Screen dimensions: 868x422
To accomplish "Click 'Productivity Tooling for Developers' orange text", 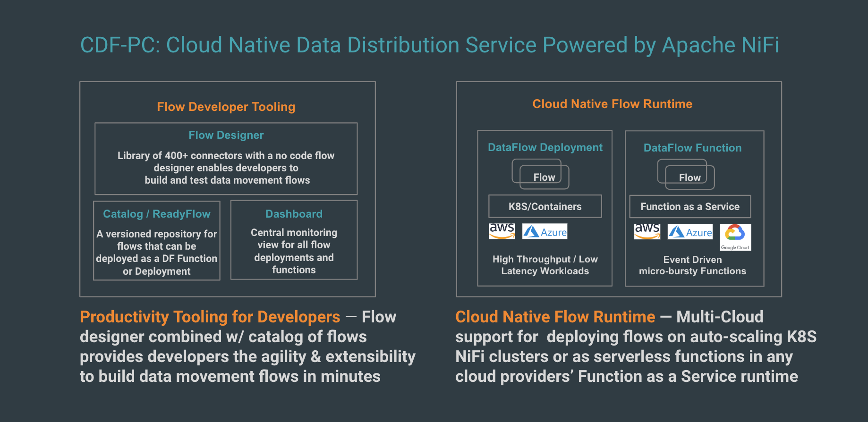I will coord(210,317).
